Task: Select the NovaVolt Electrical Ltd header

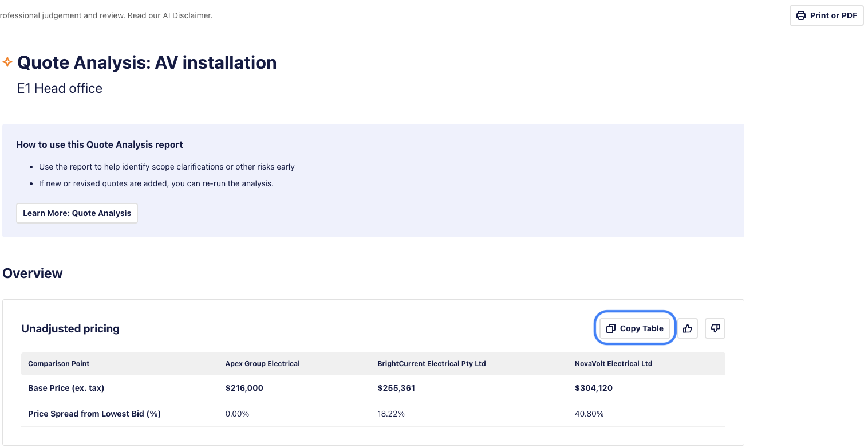Action: (x=613, y=364)
